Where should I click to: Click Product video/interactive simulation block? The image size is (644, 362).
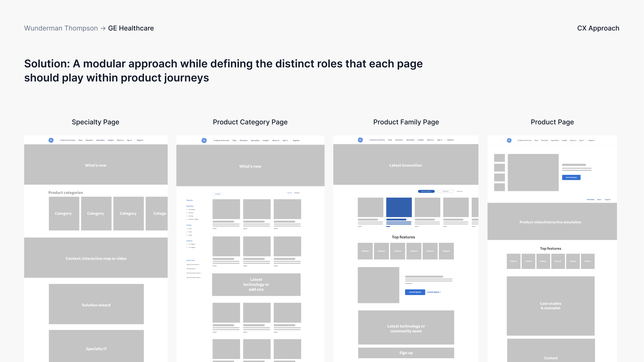point(552,221)
